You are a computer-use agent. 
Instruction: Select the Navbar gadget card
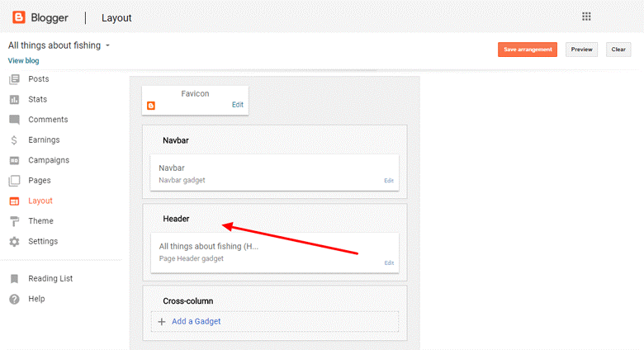point(274,173)
